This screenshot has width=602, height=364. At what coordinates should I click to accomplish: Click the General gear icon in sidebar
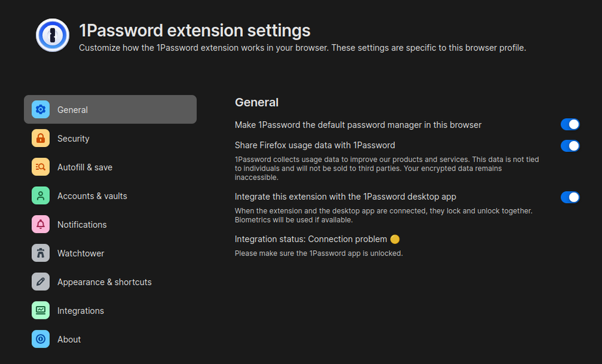click(x=40, y=110)
